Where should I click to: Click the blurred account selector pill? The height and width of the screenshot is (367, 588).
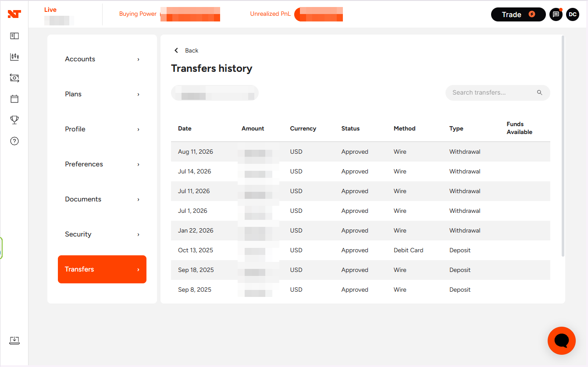click(215, 93)
